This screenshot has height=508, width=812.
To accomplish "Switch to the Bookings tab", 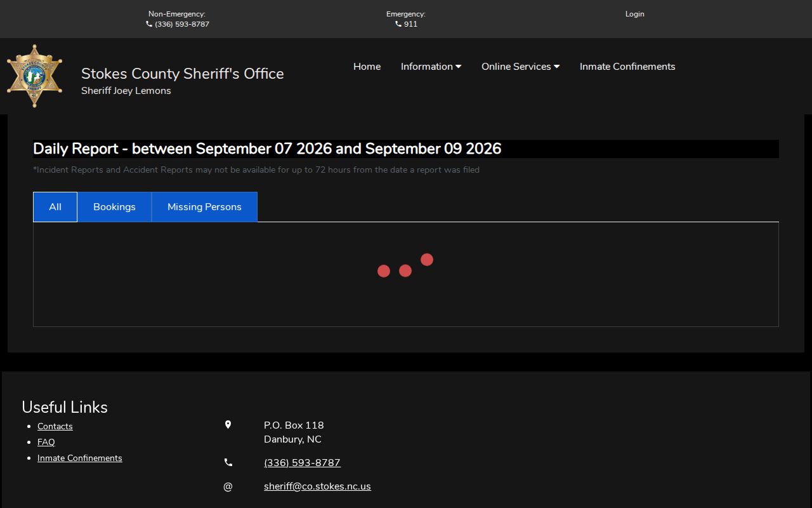I will click(x=114, y=207).
